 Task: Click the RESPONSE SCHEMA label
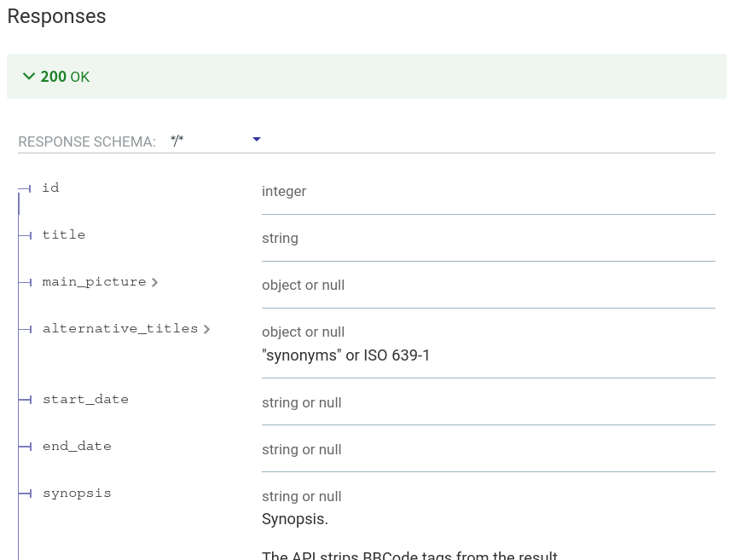pyautogui.click(x=87, y=141)
